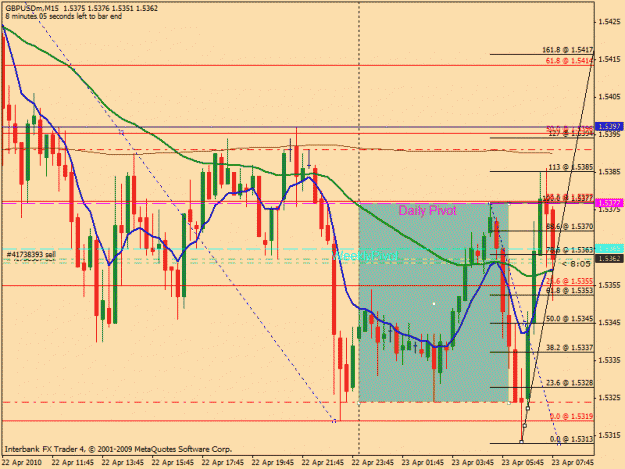Image resolution: width=625 pixels, height=469 pixels.
Task: Select the '78.6 @ 1.5363' Fibonacci label
Action: pos(570,250)
